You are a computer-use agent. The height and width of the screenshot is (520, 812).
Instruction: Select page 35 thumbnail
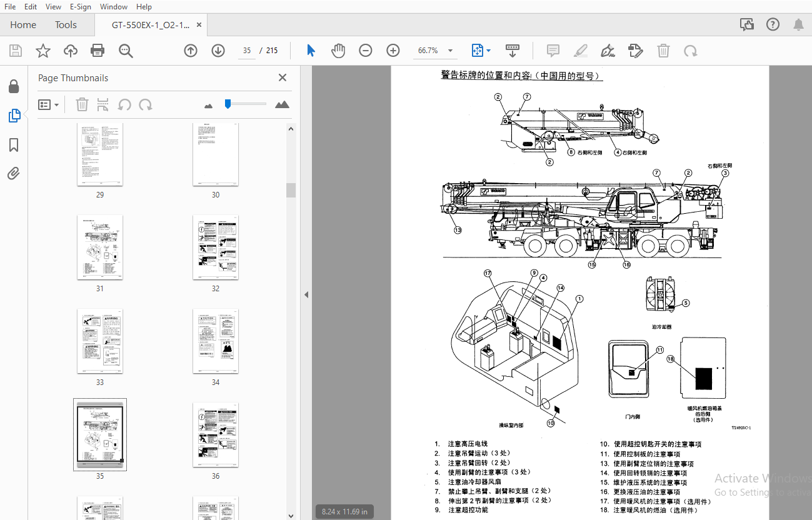100,434
